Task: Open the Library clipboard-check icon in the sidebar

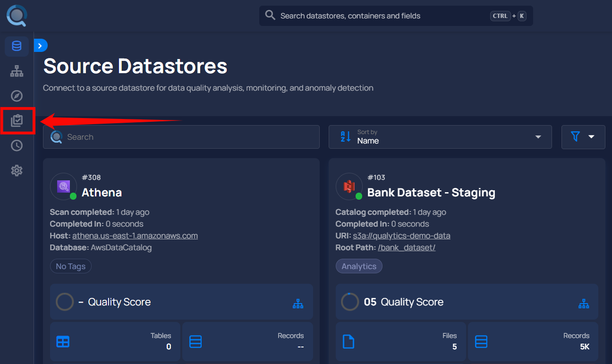Action: pos(17,121)
